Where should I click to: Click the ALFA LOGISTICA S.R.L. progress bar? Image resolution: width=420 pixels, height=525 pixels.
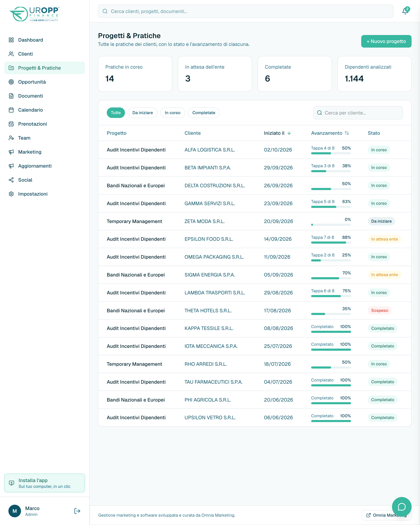point(331,153)
